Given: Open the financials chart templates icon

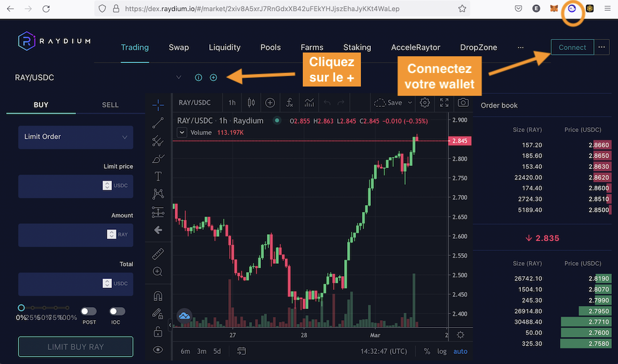Looking at the screenshot, I should [310, 103].
